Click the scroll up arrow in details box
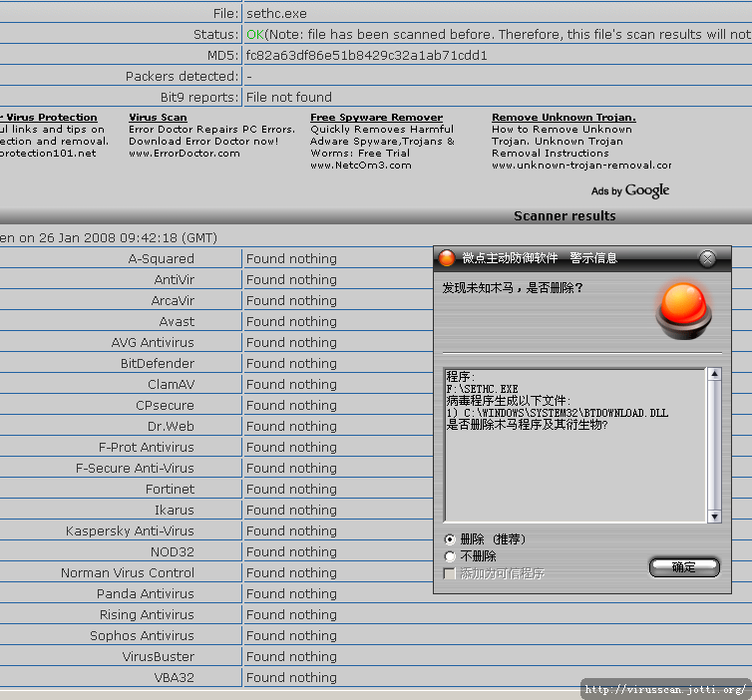752x700 pixels. [x=713, y=375]
